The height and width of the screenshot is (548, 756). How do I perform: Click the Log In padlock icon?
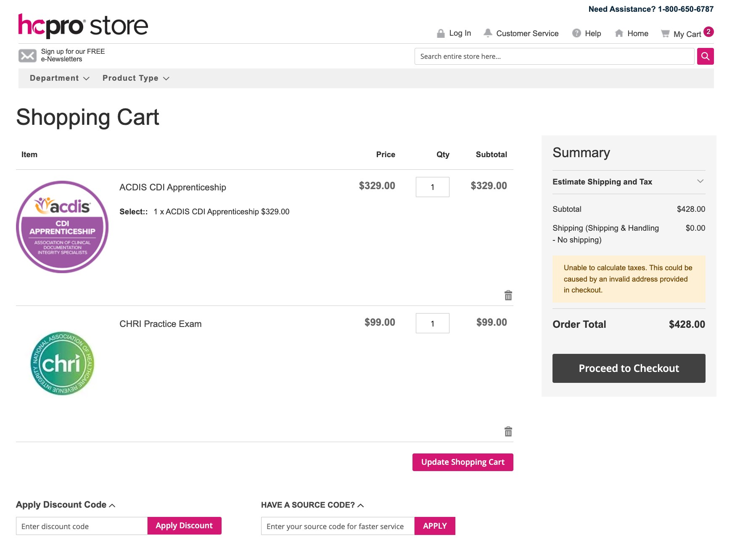click(x=441, y=34)
